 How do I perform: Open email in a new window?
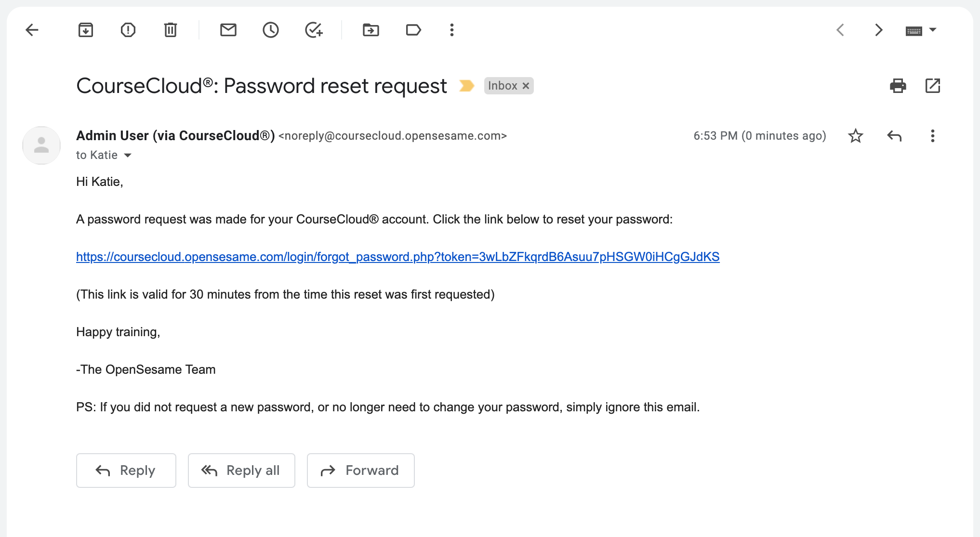coord(933,86)
